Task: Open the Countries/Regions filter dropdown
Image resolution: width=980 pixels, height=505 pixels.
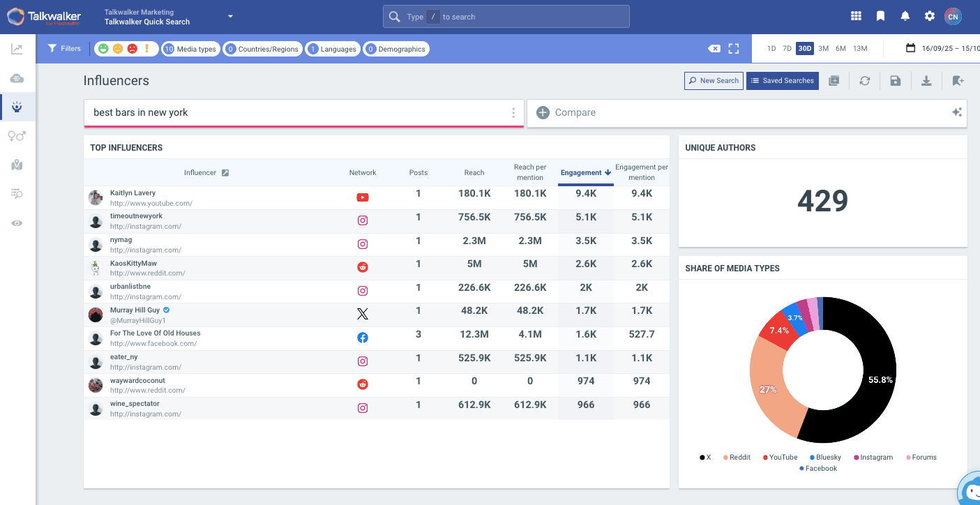Action: pos(262,49)
